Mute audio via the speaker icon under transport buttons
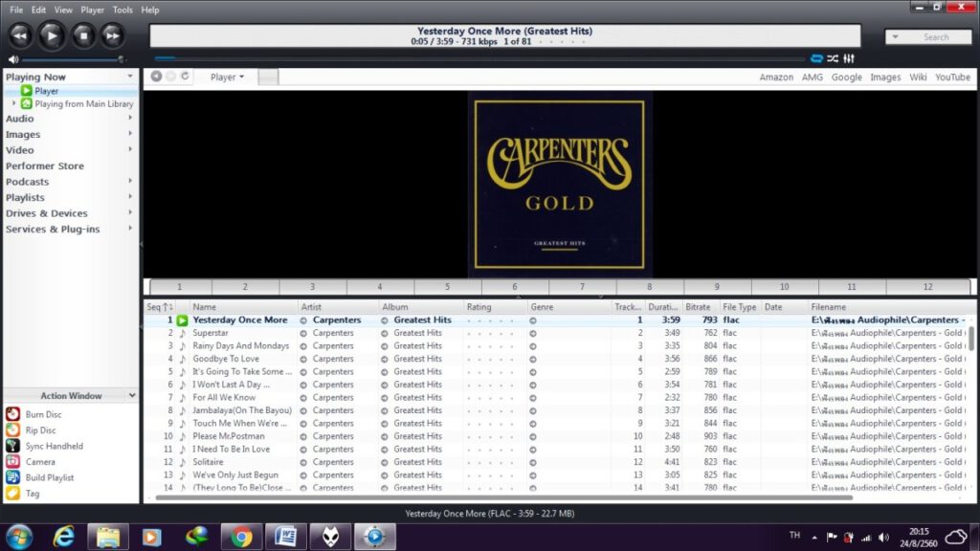This screenshot has height=551, width=980. [13, 59]
